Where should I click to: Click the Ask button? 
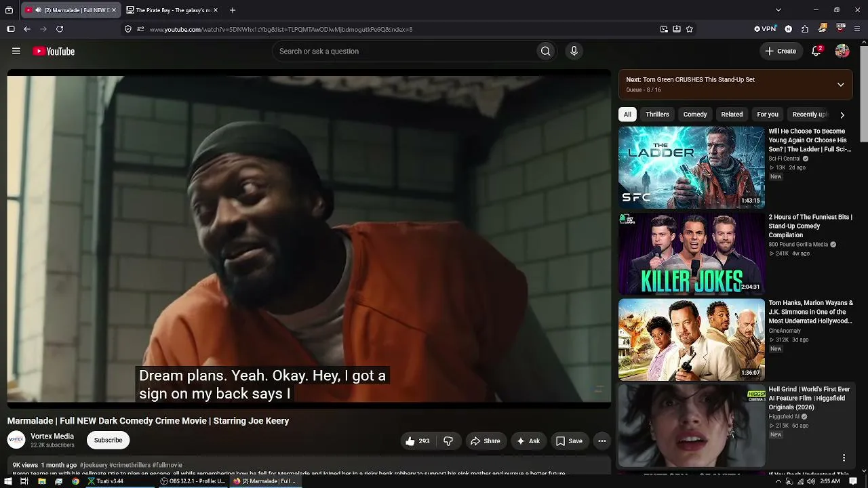528,441
